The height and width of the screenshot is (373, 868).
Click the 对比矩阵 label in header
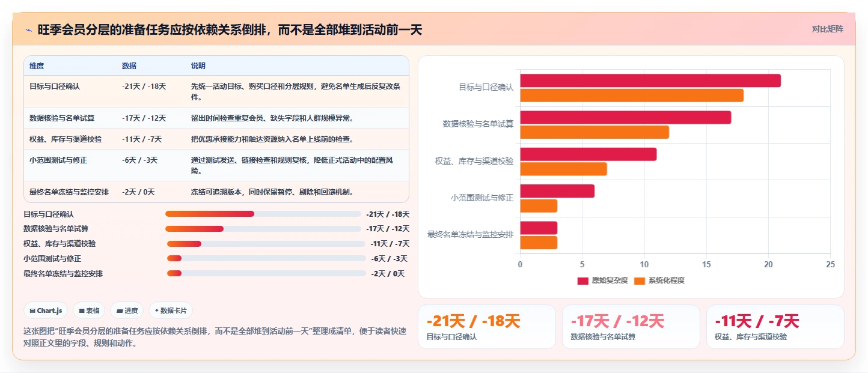click(828, 29)
